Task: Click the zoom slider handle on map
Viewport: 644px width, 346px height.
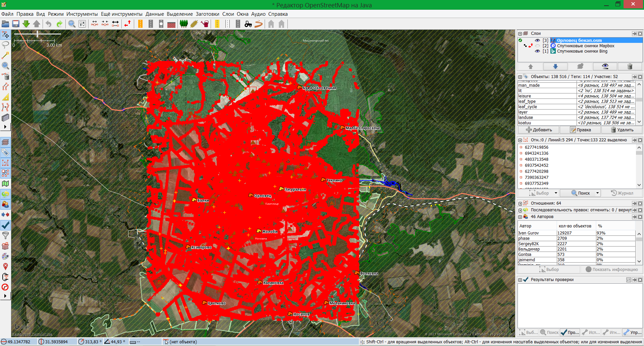Action: tap(38, 34)
